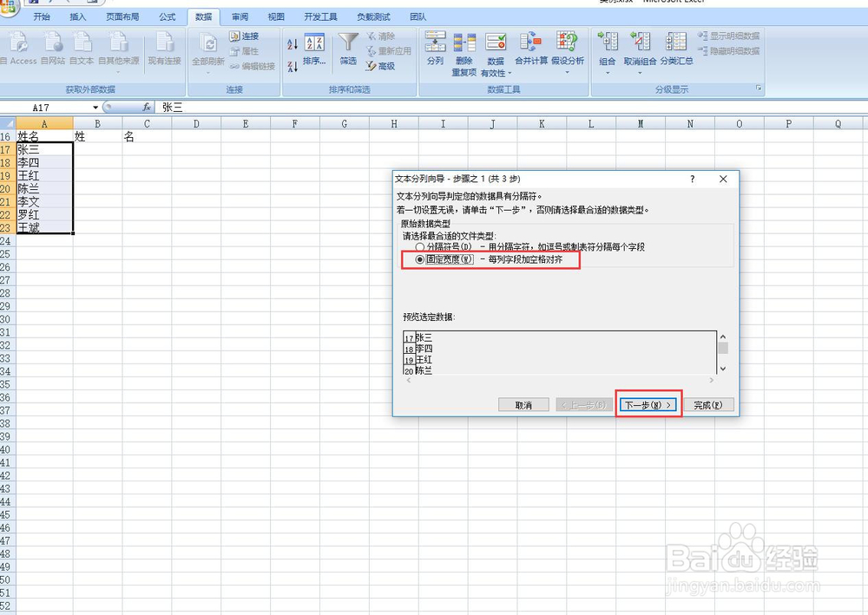
Task: Enable ascending sort with the A-Z icon
Action: coord(293,43)
